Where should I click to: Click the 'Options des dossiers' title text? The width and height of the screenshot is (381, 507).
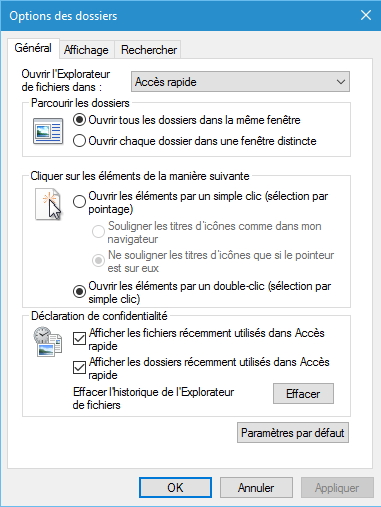pos(63,16)
